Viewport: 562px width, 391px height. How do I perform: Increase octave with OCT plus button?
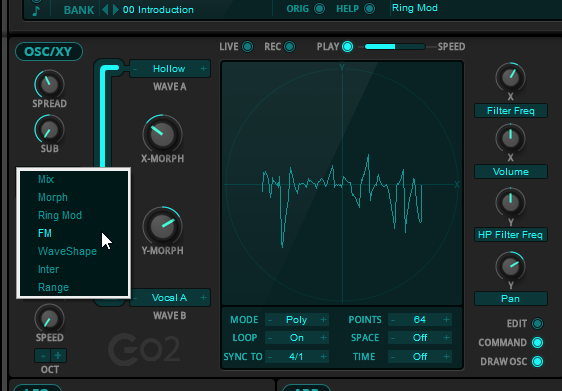[58, 356]
